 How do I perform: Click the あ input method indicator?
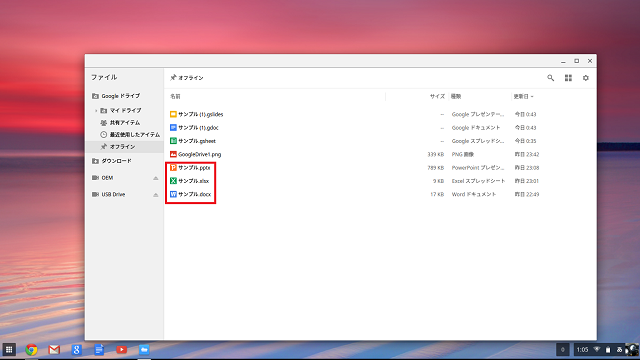click(619, 350)
